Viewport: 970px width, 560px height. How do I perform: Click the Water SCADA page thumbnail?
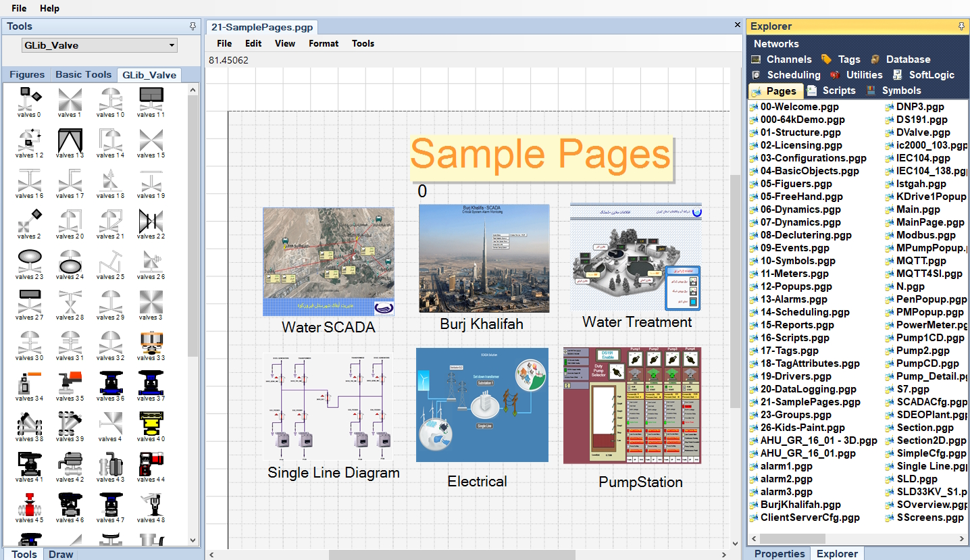point(329,261)
